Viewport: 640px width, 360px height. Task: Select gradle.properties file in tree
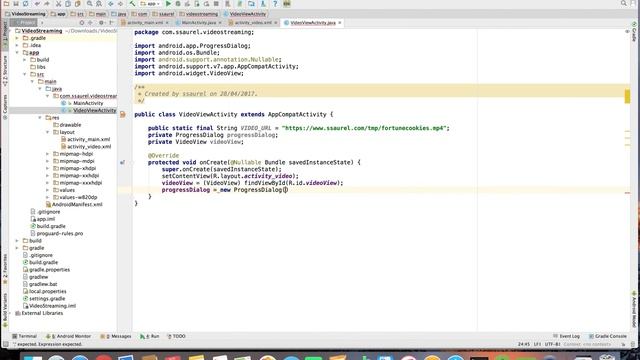[49, 270]
